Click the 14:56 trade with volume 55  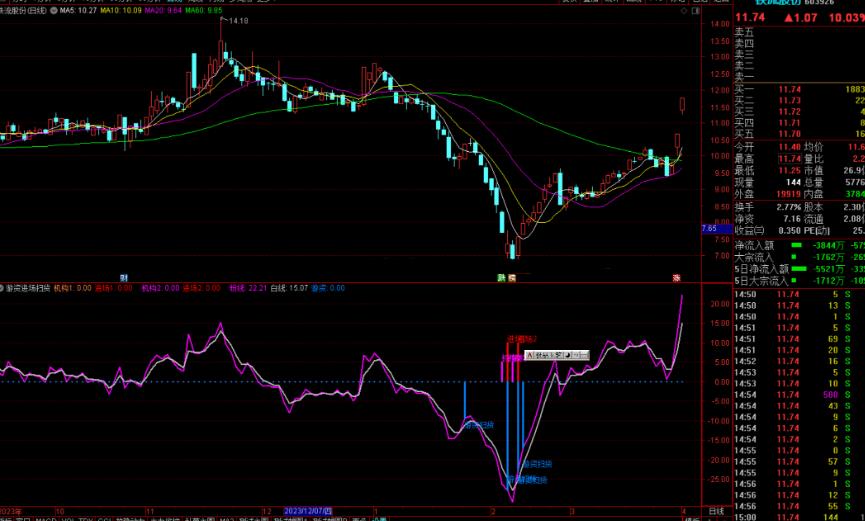[799, 506]
